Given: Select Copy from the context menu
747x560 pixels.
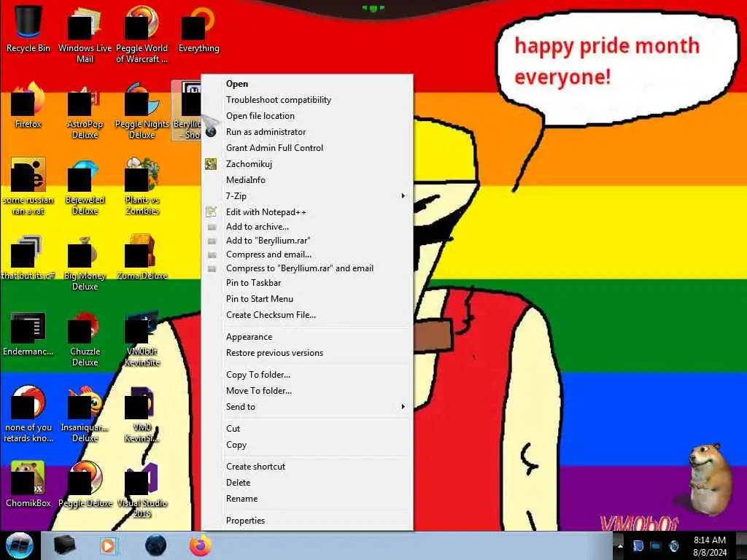Looking at the screenshot, I should [x=307, y=445].
